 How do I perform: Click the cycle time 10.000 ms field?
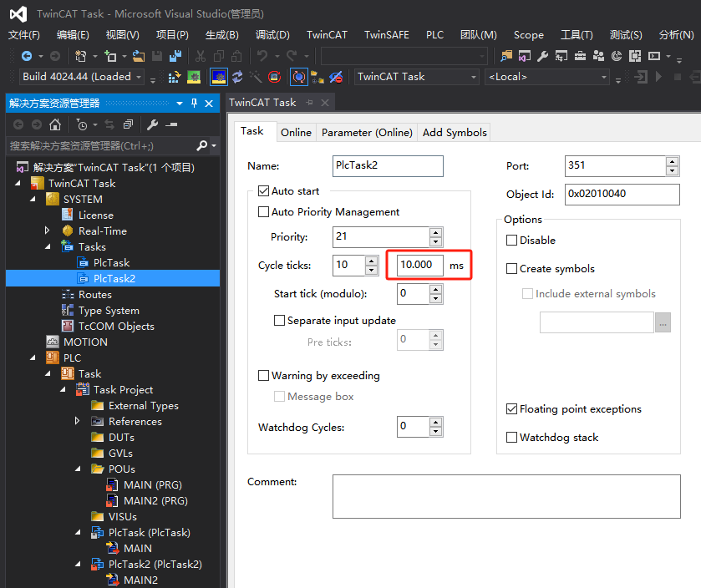tap(420, 265)
